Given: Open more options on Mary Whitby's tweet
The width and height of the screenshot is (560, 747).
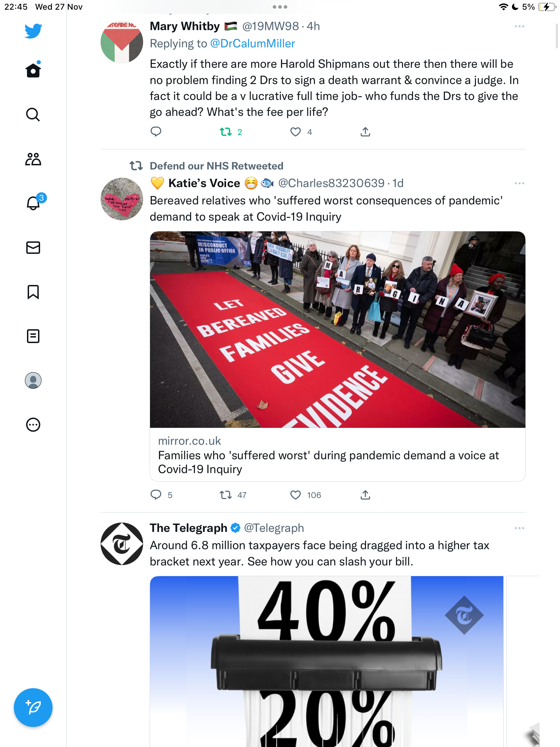Looking at the screenshot, I should tap(519, 26).
